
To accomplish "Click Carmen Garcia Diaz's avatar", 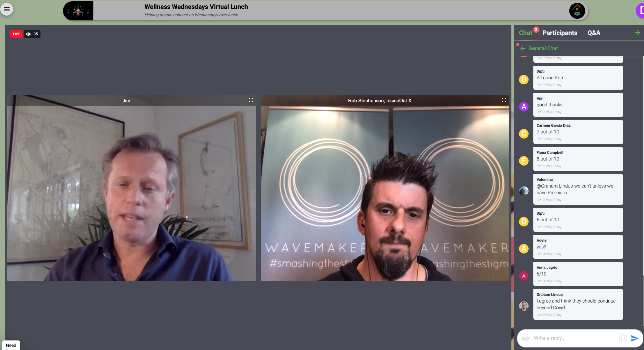I will pyautogui.click(x=524, y=134).
